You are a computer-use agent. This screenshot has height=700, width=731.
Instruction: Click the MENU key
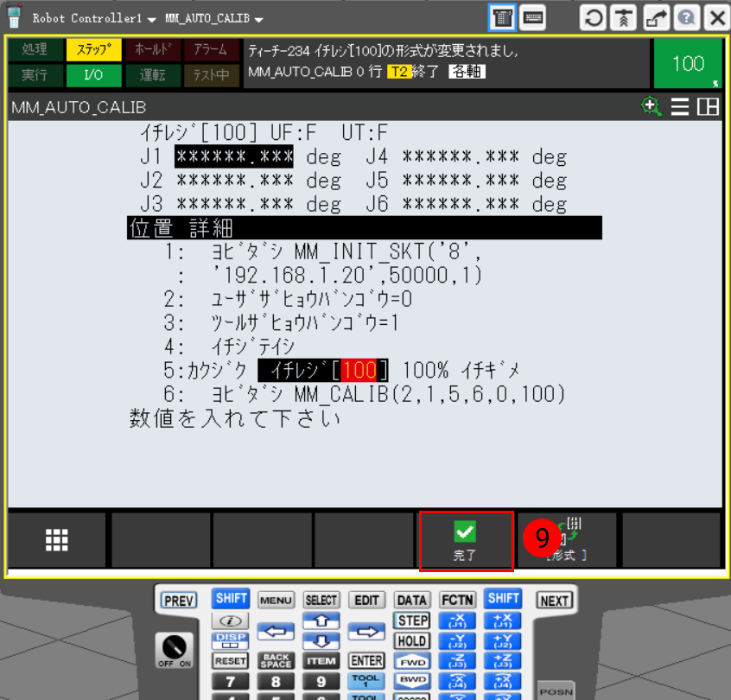pyautogui.click(x=276, y=601)
